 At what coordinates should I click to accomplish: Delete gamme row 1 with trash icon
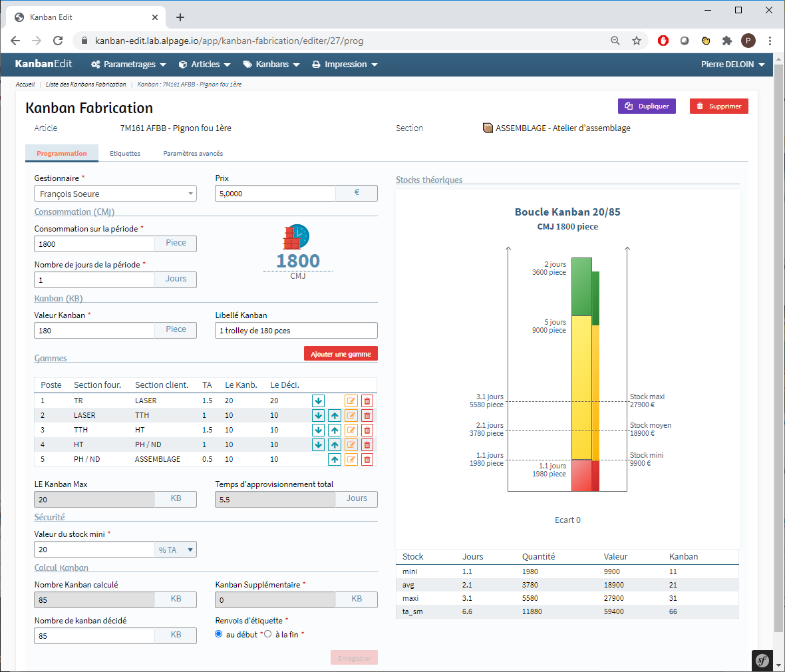coord(367,401)
